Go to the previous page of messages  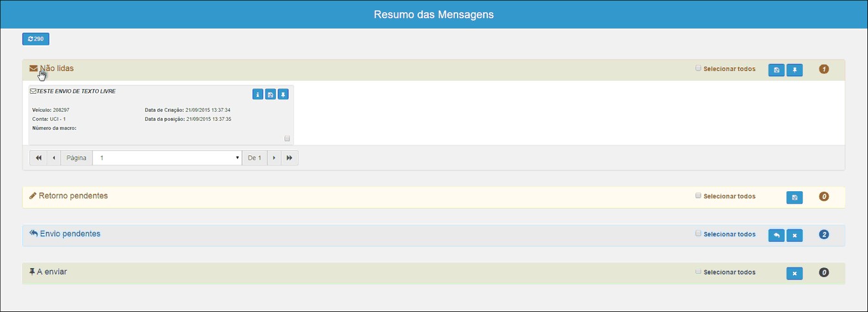click(54, 158)
